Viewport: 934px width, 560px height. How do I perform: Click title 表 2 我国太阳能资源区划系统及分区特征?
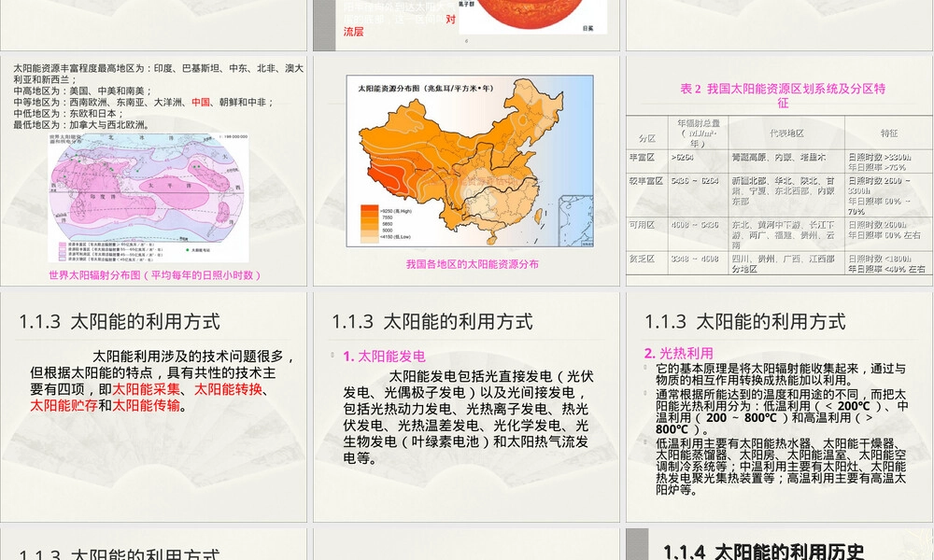pos(783,95)
